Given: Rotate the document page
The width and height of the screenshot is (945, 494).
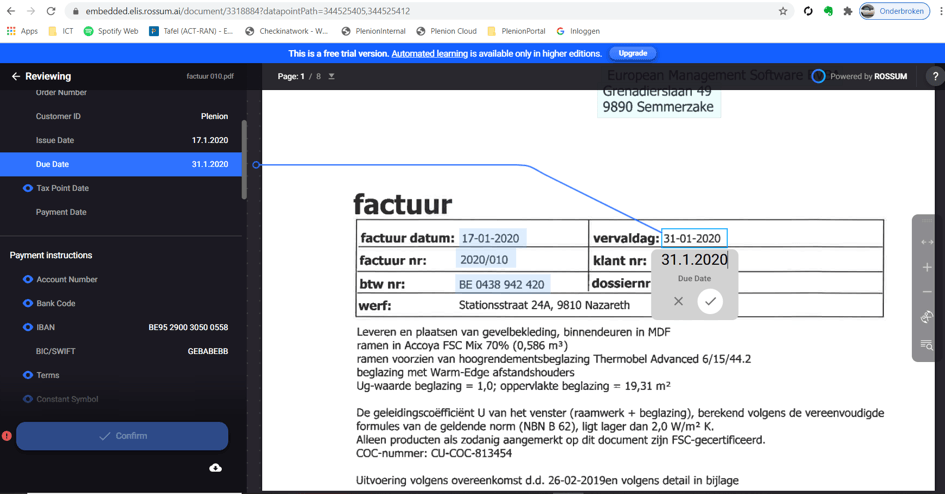Looking at the screenshot, I should (927, 317).
